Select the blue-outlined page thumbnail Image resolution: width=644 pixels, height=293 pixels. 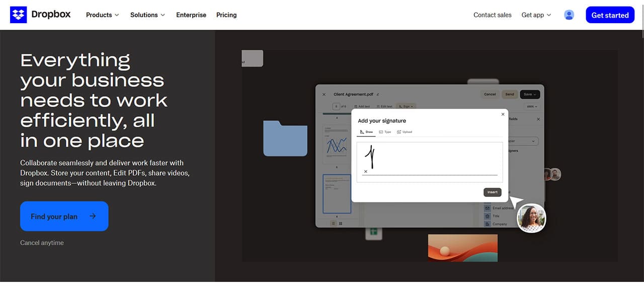[337, 194]
